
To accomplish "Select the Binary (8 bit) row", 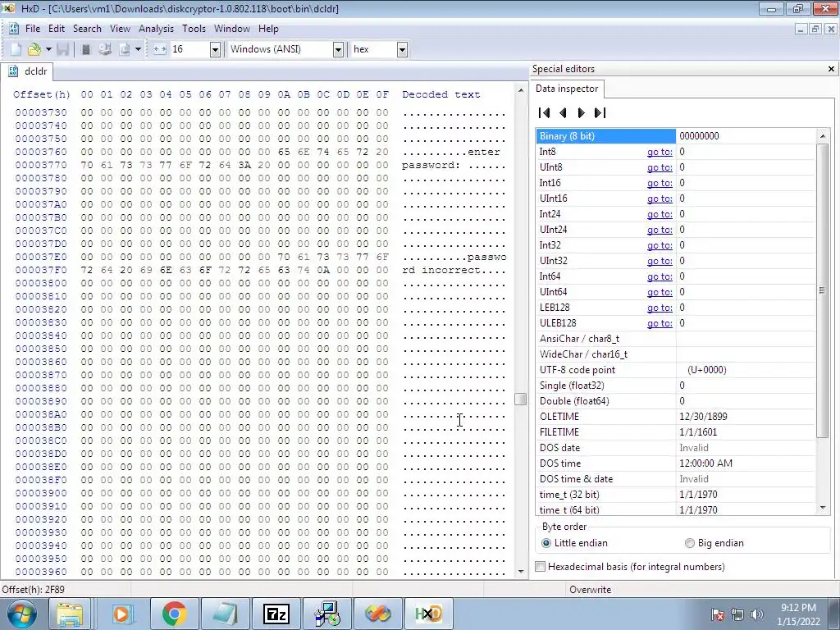I will coord(676,135).
